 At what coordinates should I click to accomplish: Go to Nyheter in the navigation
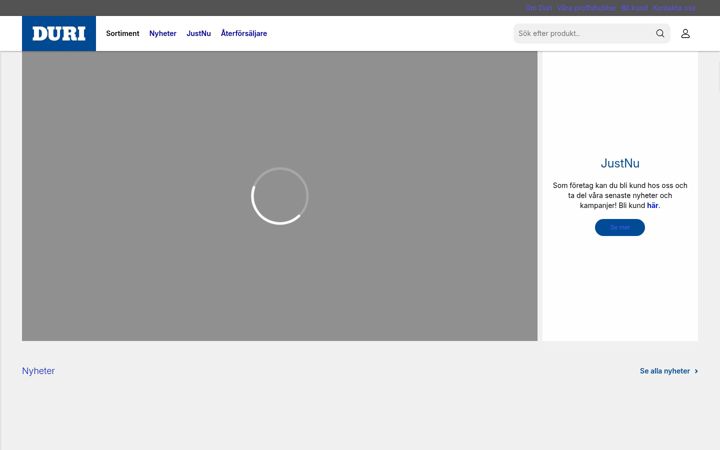pos(163,34)
